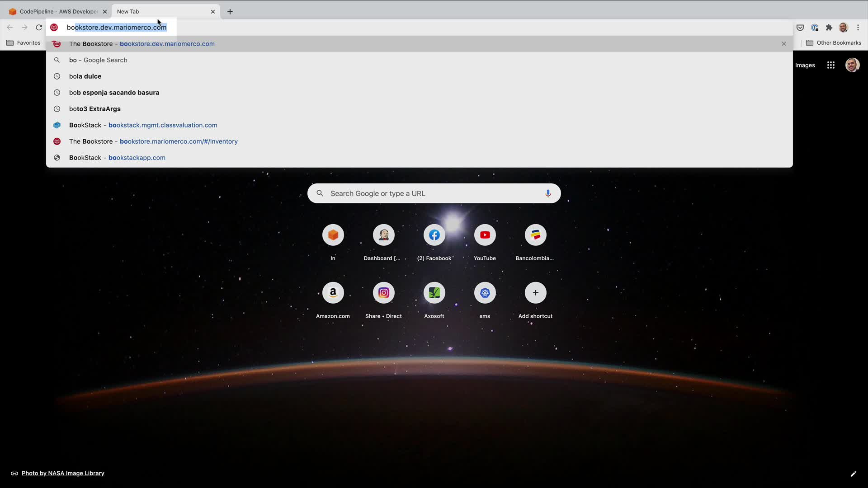Click the Pocket save icon in toolbar
The image size is (868, 488).
pyautogui.click(x=800, y=28)
